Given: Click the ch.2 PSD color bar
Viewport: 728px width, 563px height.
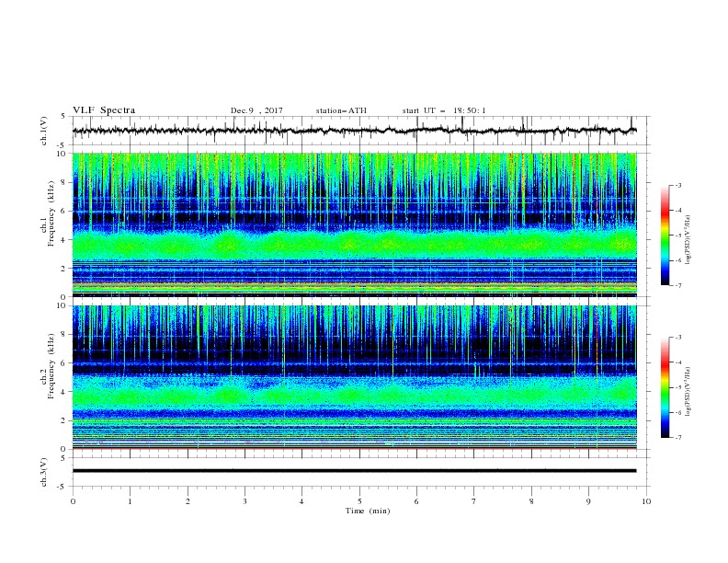Looking at the screenshot, I should pos(665,387).
